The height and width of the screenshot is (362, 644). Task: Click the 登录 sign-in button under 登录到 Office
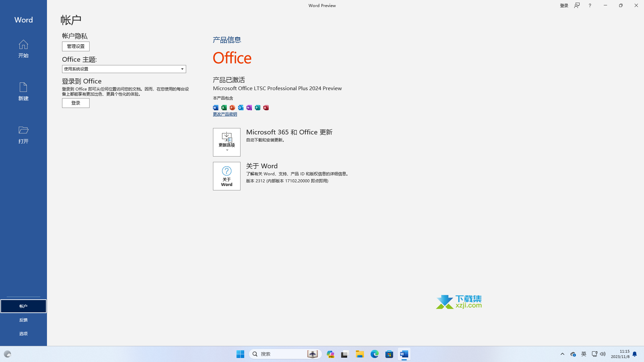[x=76, y=103]
